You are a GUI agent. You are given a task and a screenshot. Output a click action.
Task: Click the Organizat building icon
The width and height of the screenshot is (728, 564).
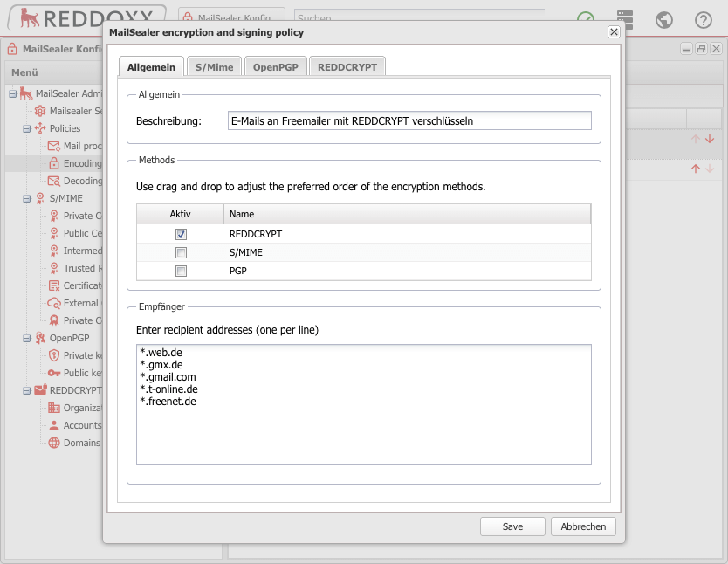[54, 408]
